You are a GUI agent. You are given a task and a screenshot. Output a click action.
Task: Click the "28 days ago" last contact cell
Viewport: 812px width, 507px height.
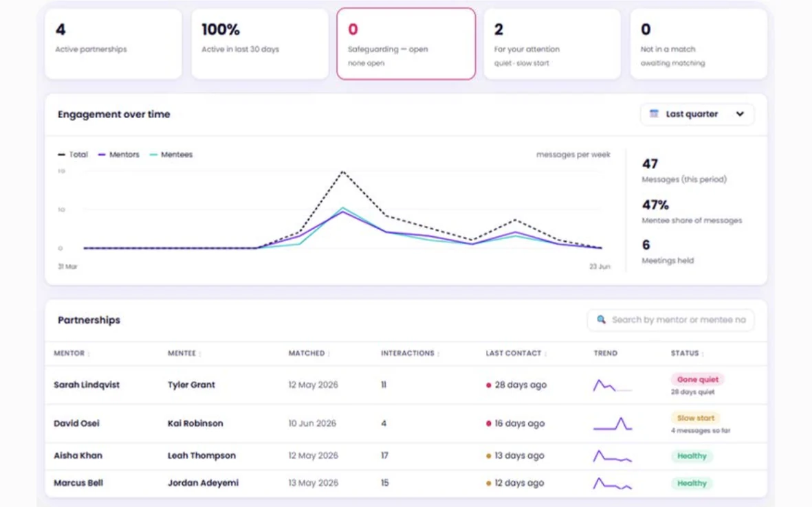click(516, 385)
